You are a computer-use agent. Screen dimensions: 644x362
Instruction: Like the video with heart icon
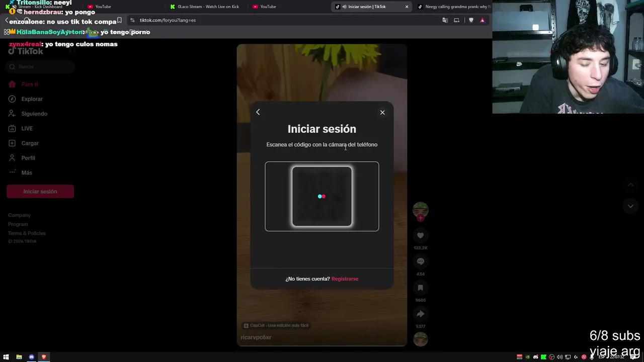click(x=421, y=235)
